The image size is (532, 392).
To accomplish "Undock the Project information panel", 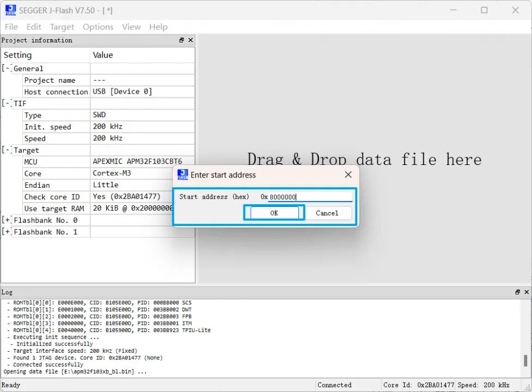I will pyautogui.click(x=181, y=40).
